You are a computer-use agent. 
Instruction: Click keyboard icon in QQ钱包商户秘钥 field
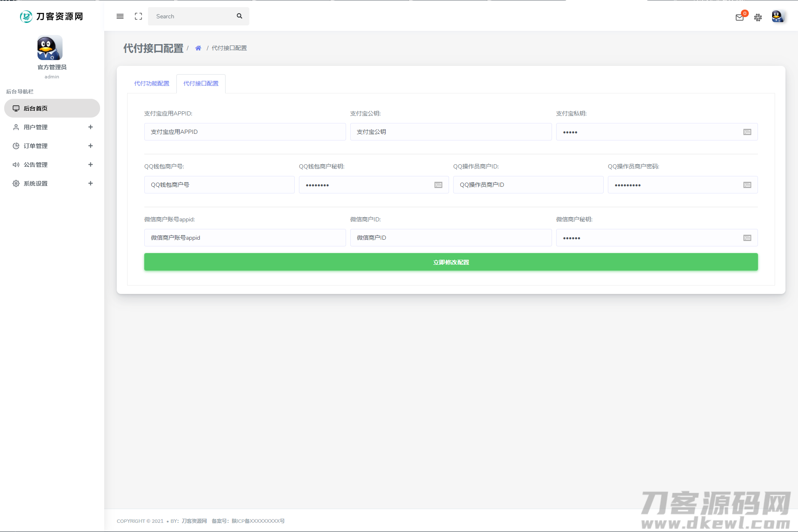tap(438, 185)
